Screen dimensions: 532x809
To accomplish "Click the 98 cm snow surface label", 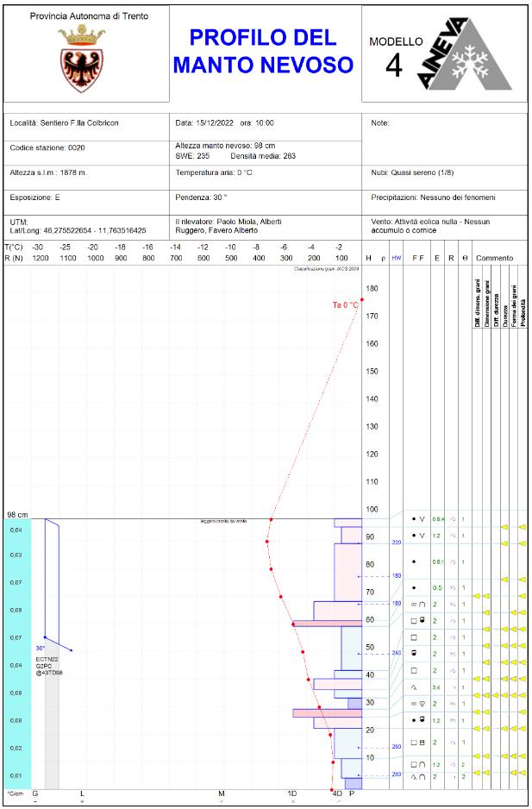I will tap(17, 515).
